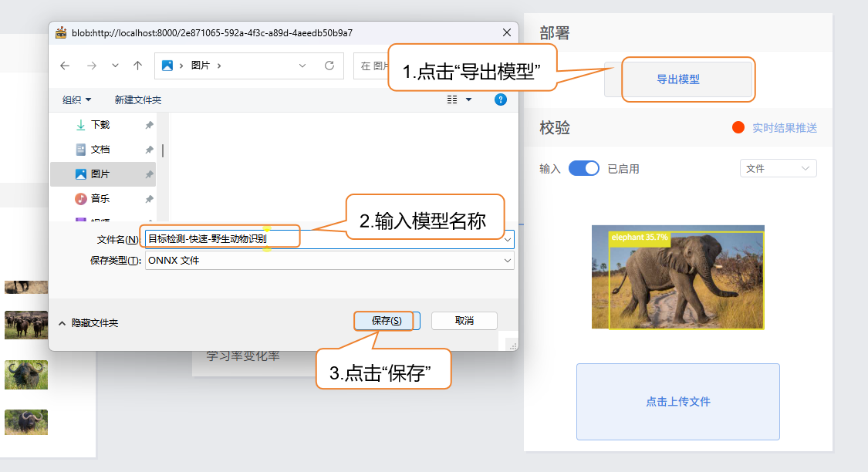Screen dimensions: 868x472
Task: Select the 下载 folder in sidebar
Action: tap(100, 125)
